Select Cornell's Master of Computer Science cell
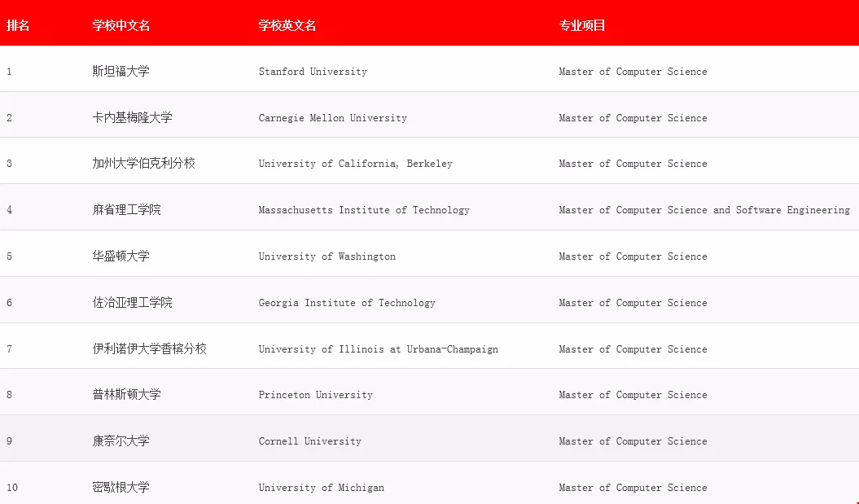859x504 pixels. pyautogui.click(x=633, y=441)
